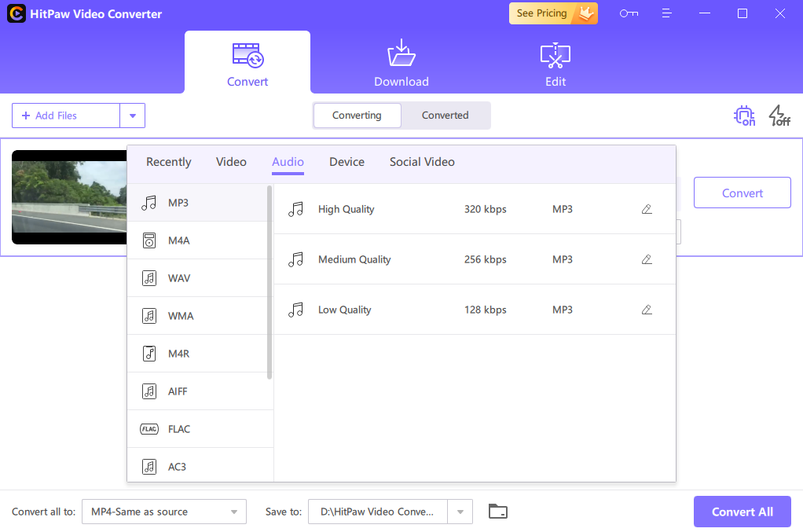The height and width of the screenshot is (532, 803).
Task: Open the hamburger menu in title bar
Action: tap(666, 13)
